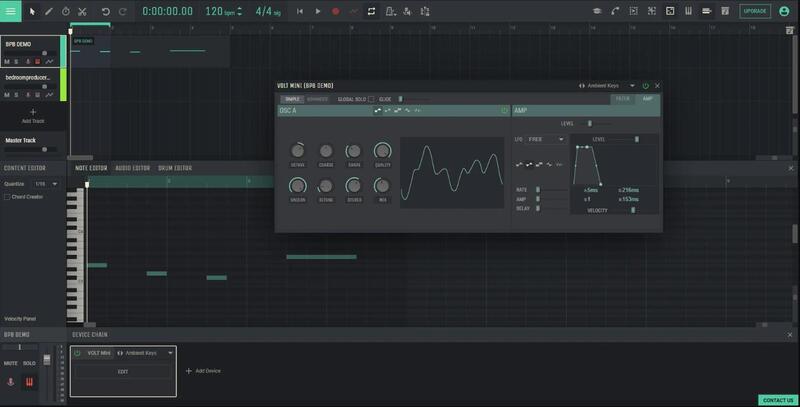The height and width of the screenshot is (407, 800).
Task: Click the Glide slider in Volt Mini
Action: coord(400,99)
